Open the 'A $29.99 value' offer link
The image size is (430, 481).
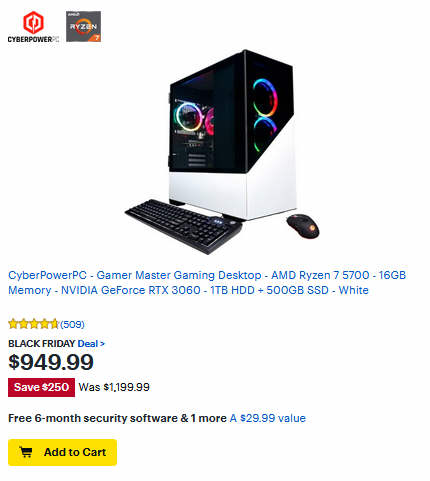[268, 418]
